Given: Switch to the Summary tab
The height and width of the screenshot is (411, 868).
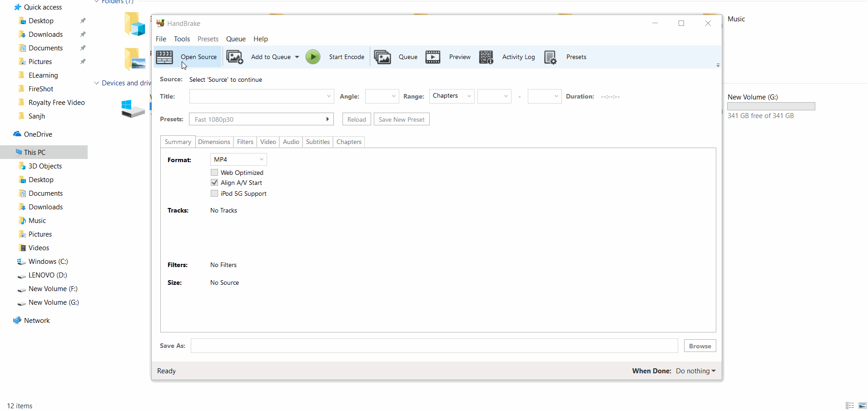Looking at the screenshot, I should (x=178, y=142).
